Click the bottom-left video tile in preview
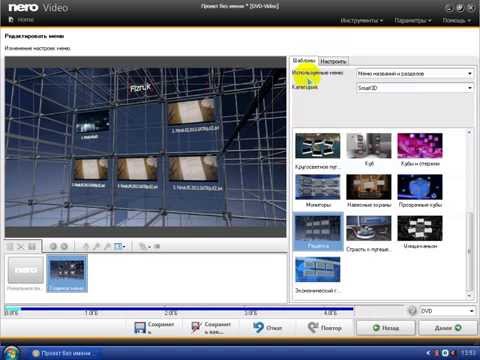 click(91, 169)
